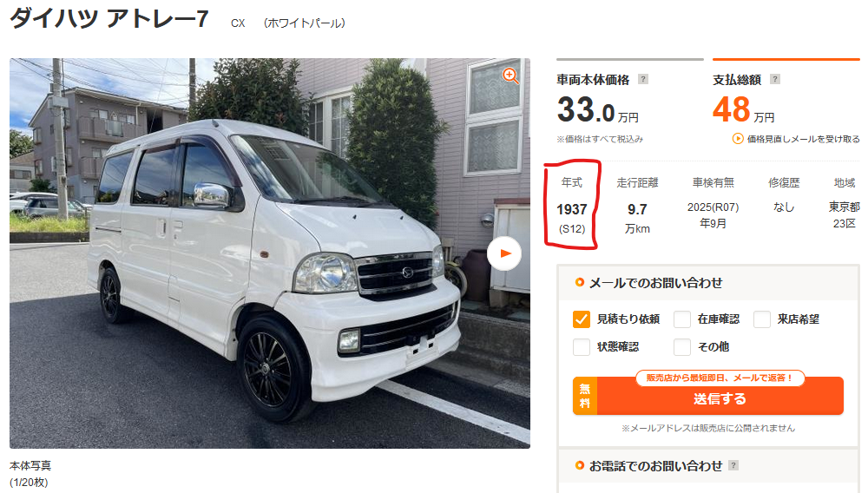The height and width of the screenshot is (493, 868).
Task: Open 価格見直しメールを受け取る link
Action: click(803, 139)
